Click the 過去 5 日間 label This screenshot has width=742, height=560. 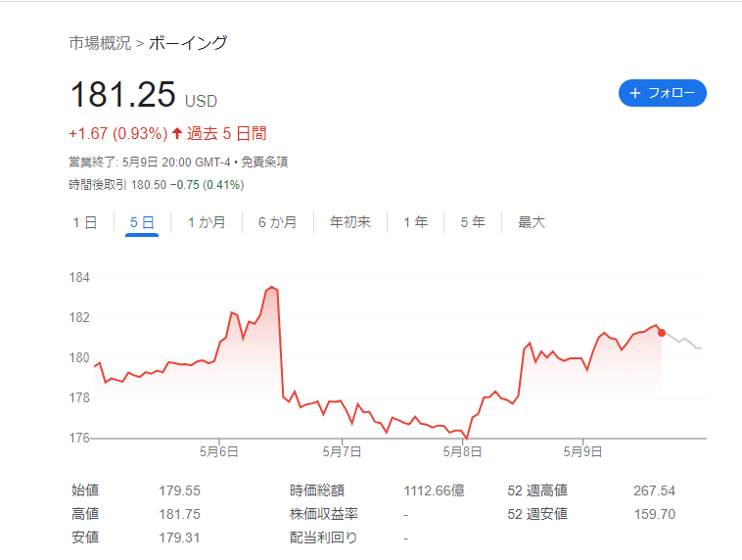[x=227, y=133]
